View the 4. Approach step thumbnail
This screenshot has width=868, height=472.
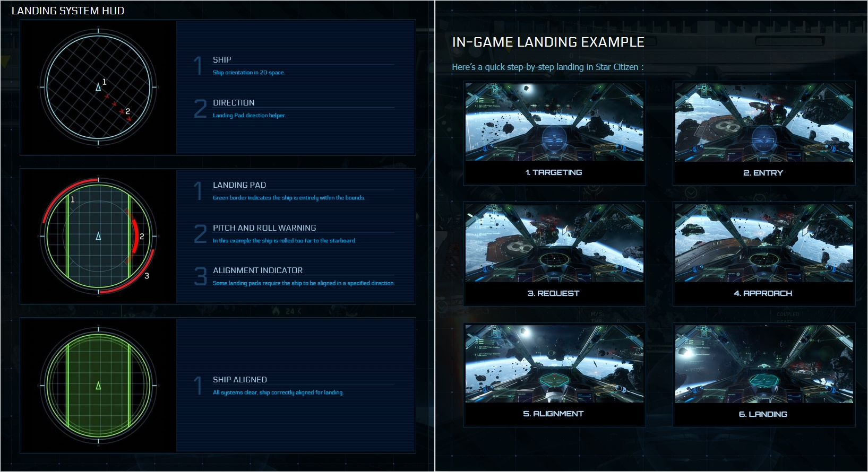tap(764, 243)
